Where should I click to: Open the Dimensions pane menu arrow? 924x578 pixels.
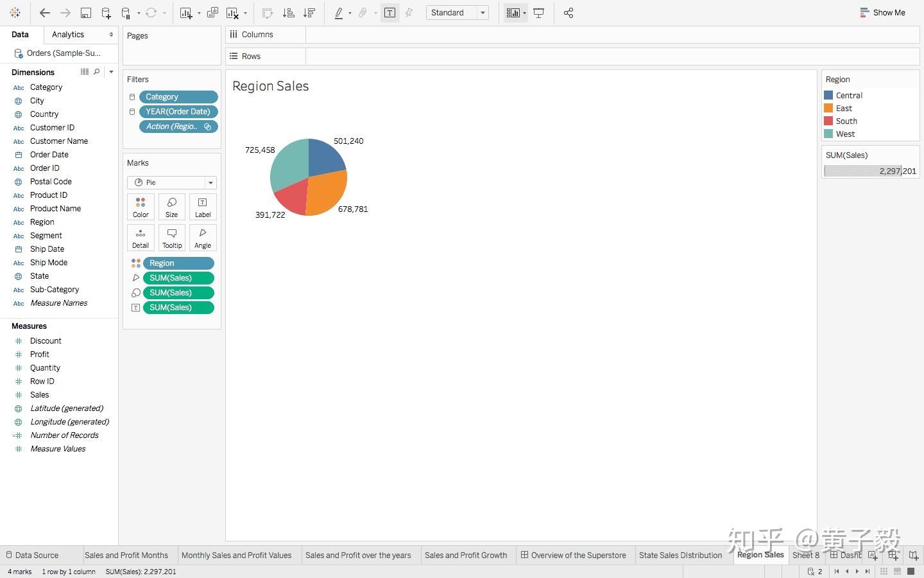[111, 72]
